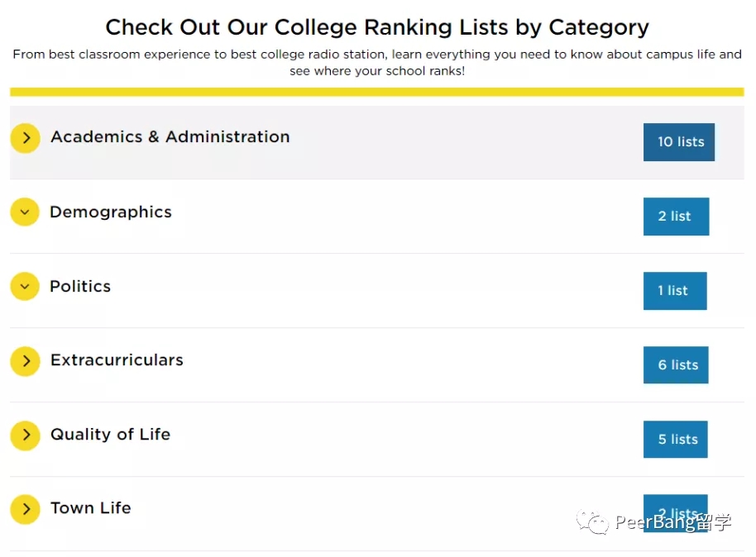The image size is (756, 557).
Task: Open the 6 lists Extracurriculars button
Action: tap(676, 365)
